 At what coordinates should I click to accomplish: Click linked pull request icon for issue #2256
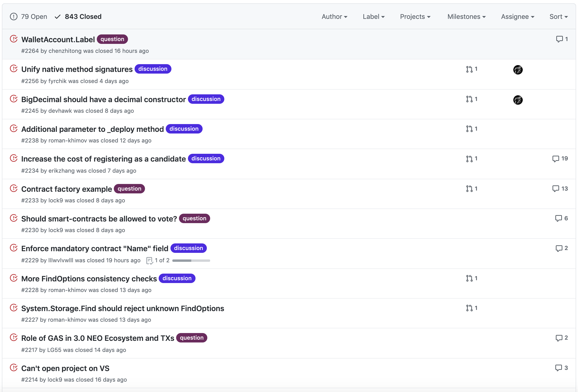coord(469,69)
